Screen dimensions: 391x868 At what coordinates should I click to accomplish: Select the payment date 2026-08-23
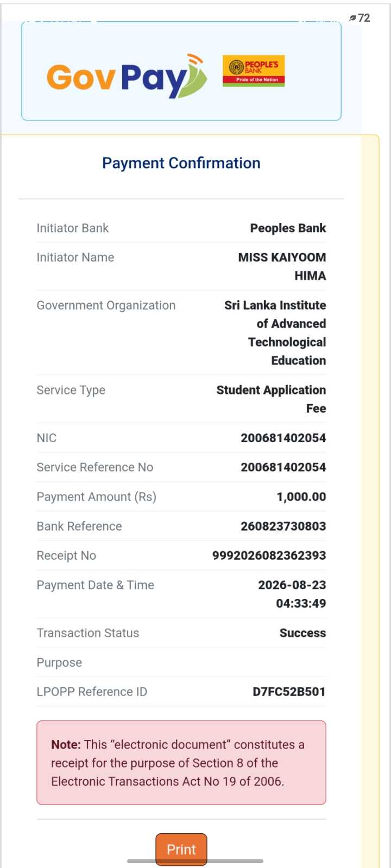[292, 585]
